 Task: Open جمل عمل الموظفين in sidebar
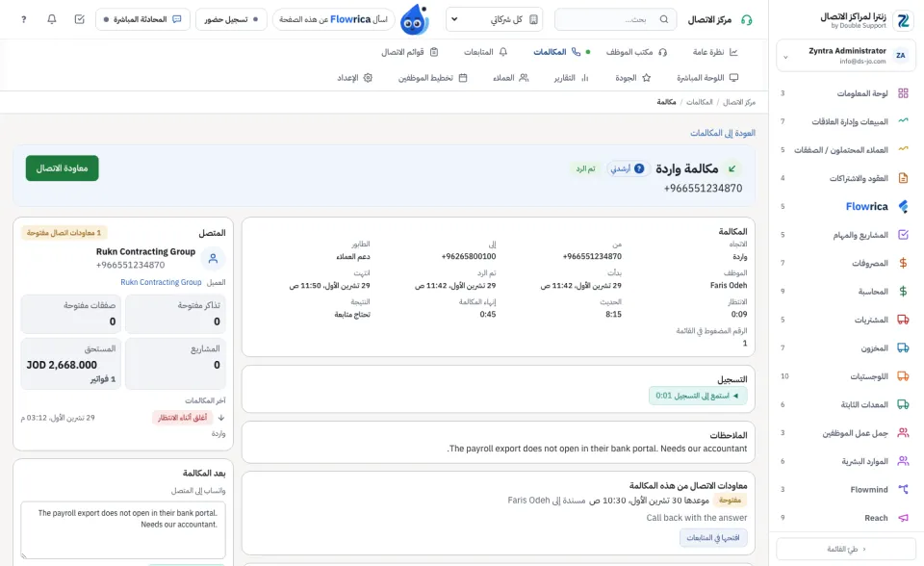(846, 433)
